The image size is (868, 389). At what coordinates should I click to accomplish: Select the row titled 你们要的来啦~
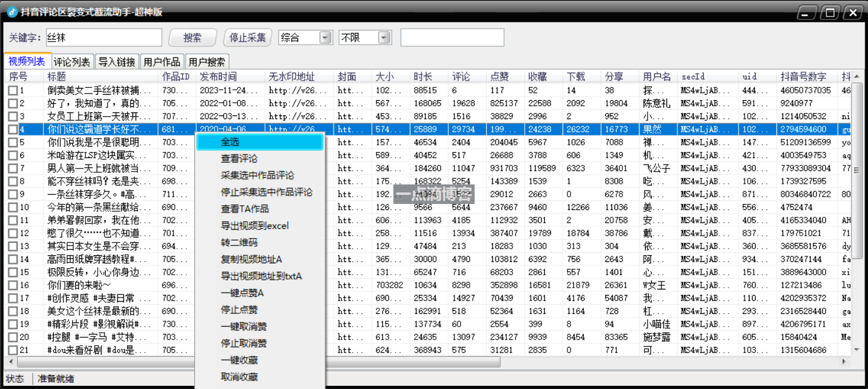(79, 285)
